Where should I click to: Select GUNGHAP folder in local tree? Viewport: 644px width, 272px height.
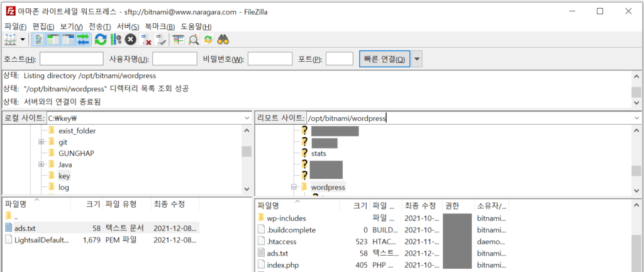(x=76, y=153)
